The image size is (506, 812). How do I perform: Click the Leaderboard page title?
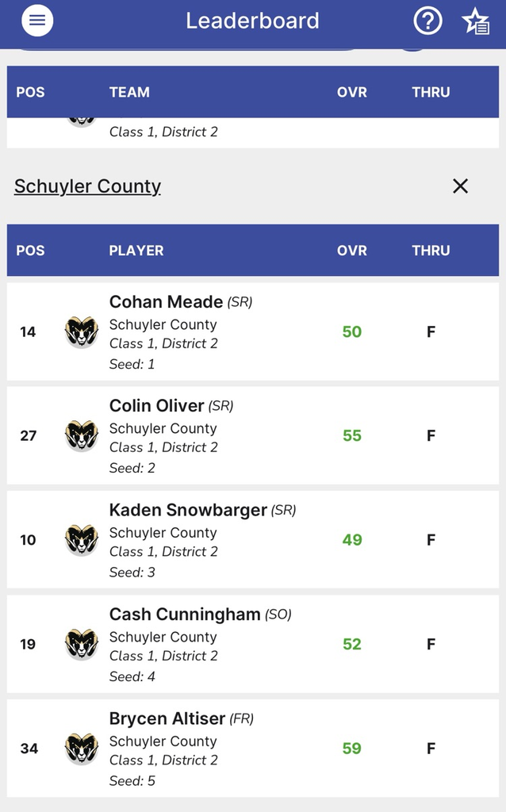(252, 21)
